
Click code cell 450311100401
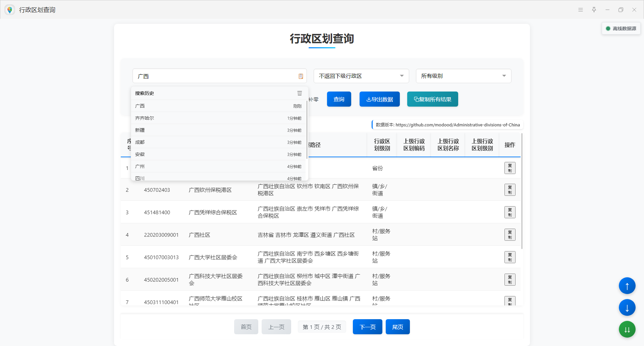pos(161,302)
